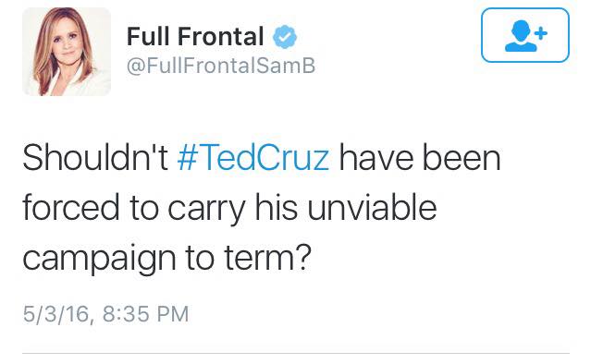Click the word "campaign" in the tweet
This screenshot has width=591, height=364.
(x=99, y=261)
